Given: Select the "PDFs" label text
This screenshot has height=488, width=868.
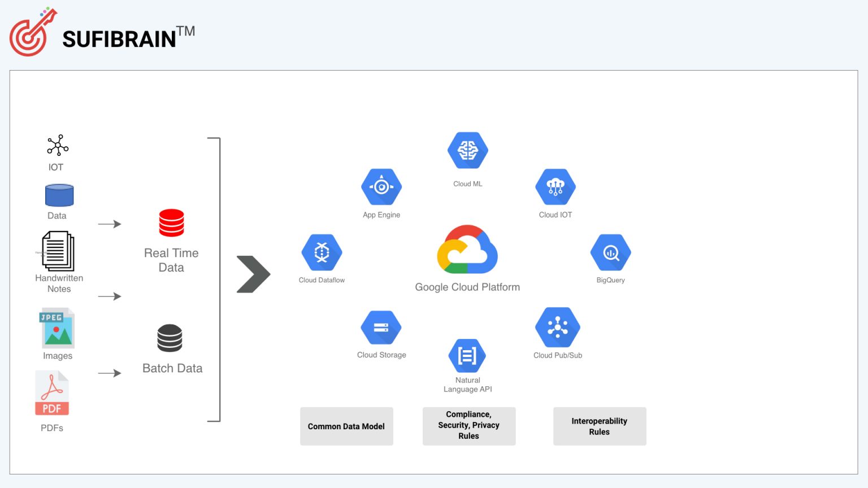Looking at the screenshot, I should pos(52,428).
